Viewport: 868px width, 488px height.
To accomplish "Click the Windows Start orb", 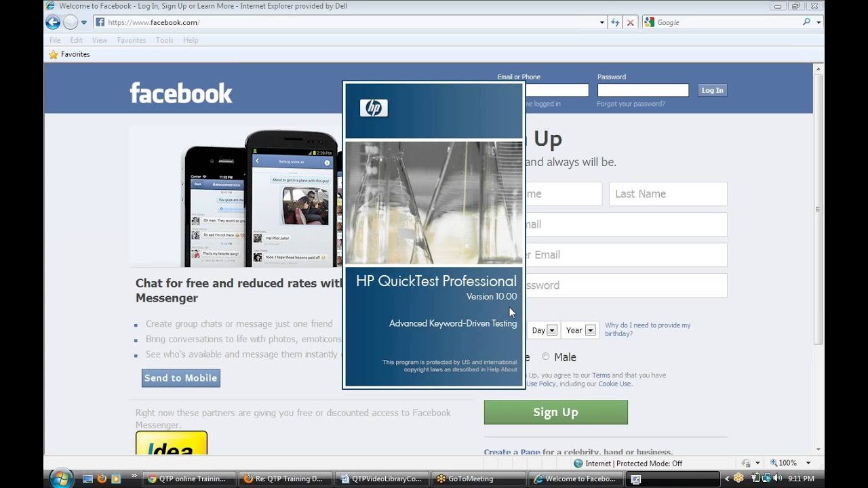I will click(62, 478).
